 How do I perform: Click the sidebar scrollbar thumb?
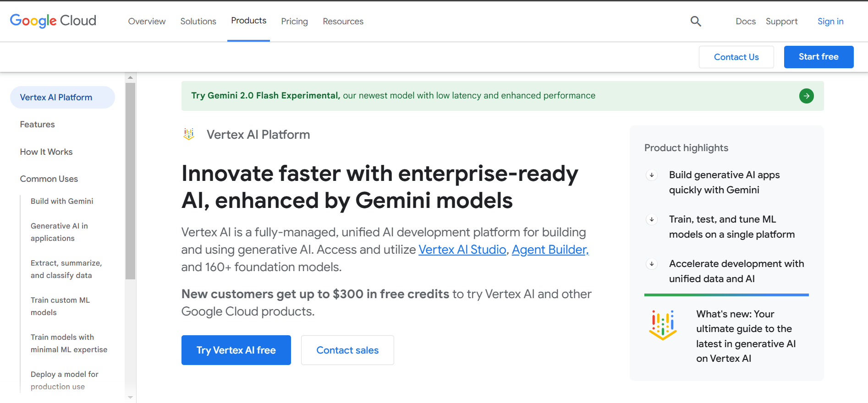(x=130, y=181)
